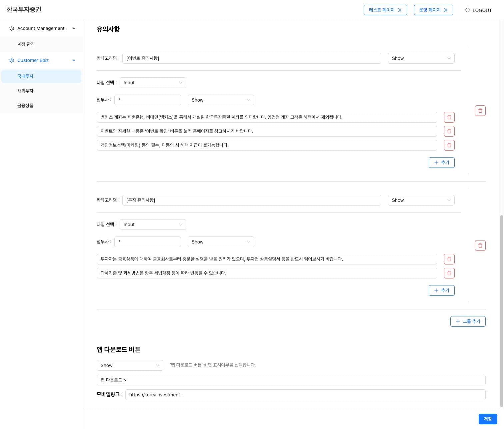Screen dimensions: 504x429
Task: Delete the entire 투자 유의사항 group
Action: (480, 245)
